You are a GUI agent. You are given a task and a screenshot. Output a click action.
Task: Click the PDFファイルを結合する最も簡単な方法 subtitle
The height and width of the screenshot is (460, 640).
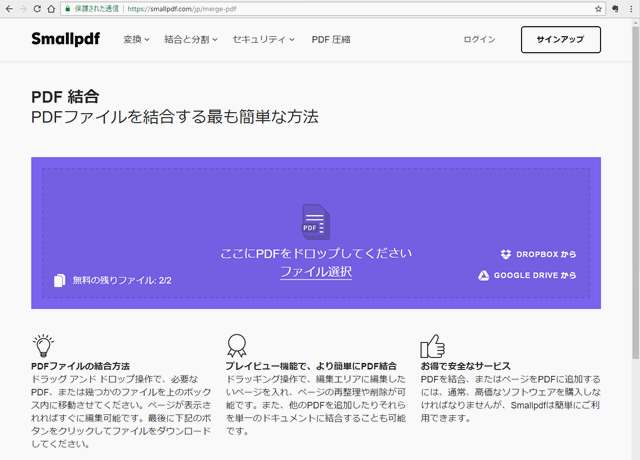[175, 117]
